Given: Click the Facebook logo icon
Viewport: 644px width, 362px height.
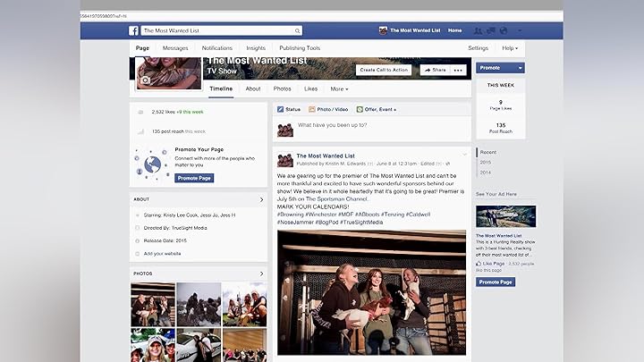Looking at the screenshot, I should (x=133, y=30).
